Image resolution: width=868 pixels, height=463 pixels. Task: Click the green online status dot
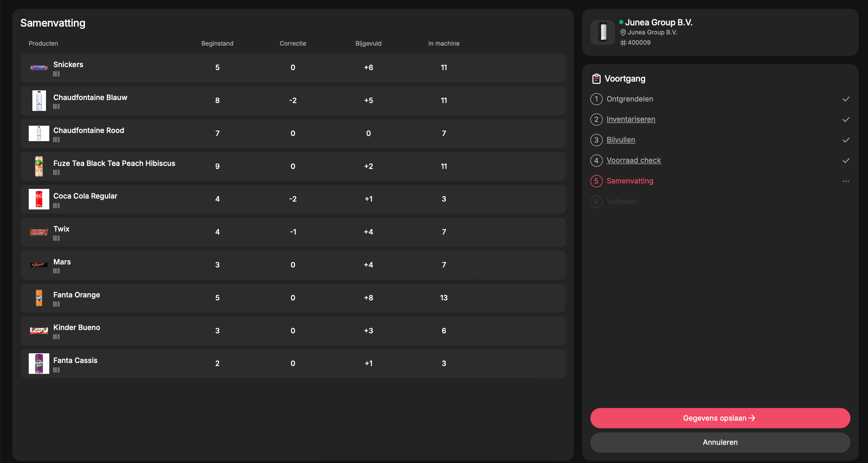pos(621,22)
